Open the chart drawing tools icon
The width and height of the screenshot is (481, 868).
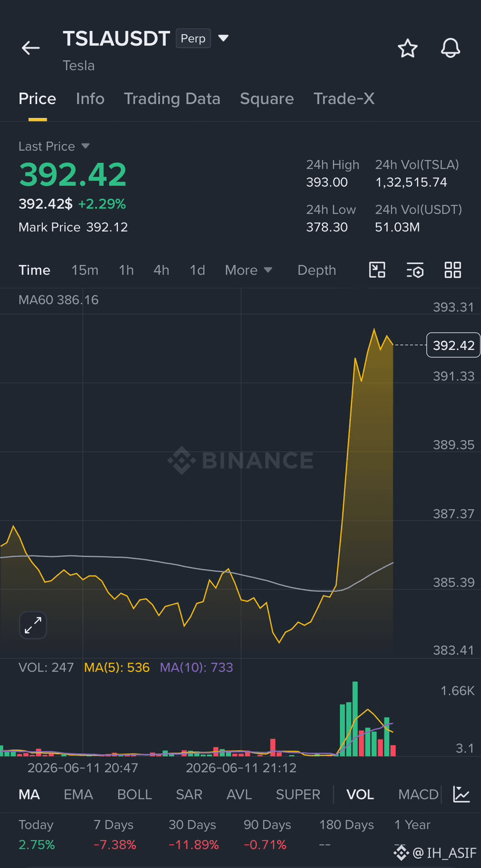[378, 270]
